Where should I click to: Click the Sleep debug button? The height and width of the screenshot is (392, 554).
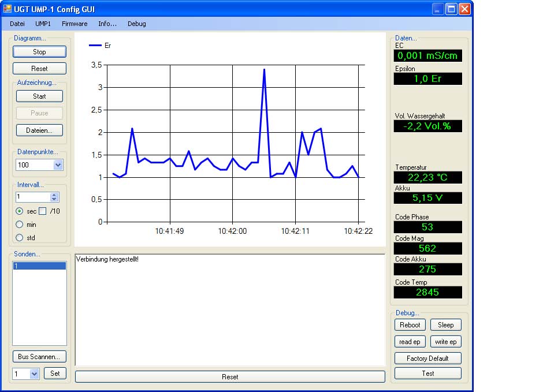pos(446,325)
